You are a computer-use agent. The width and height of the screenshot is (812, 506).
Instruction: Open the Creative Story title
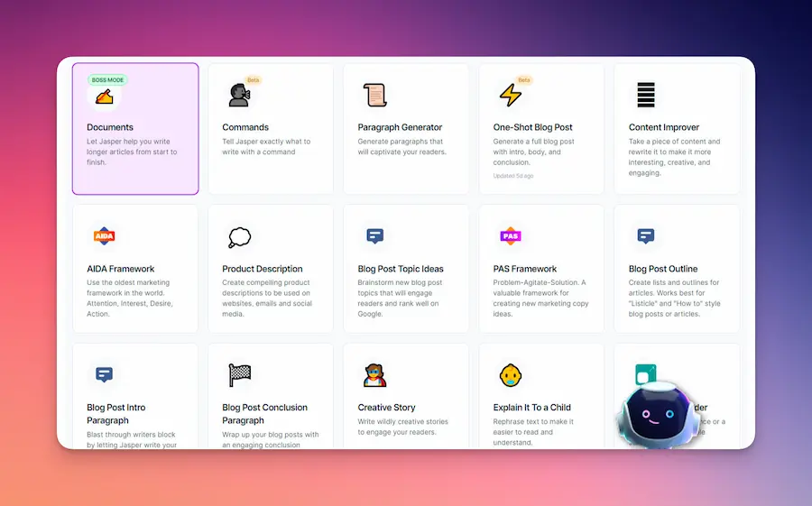coord(386,408)
